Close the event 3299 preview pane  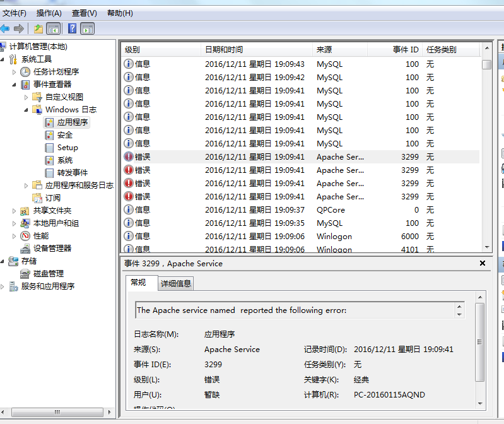click(x=482, y=263)
